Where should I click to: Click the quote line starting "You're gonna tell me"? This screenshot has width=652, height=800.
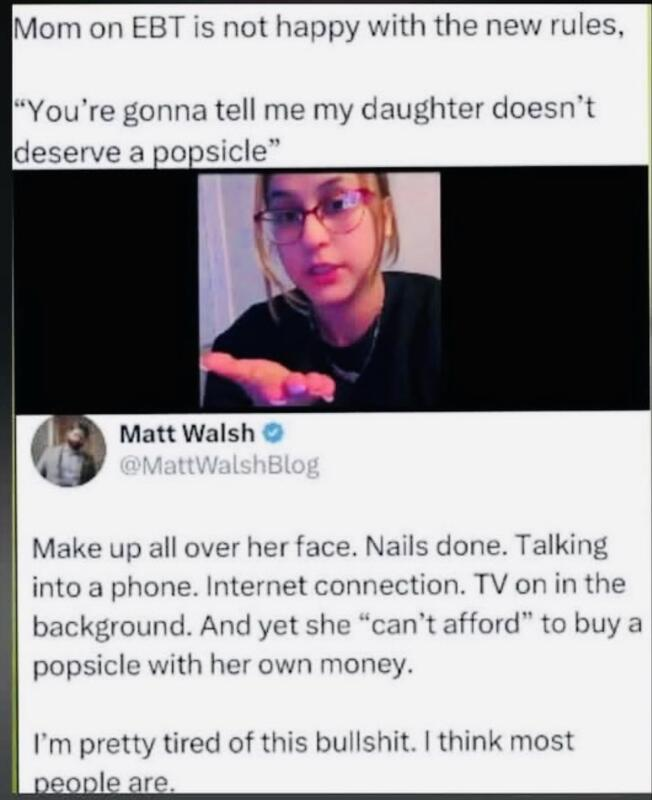(305, 110)
